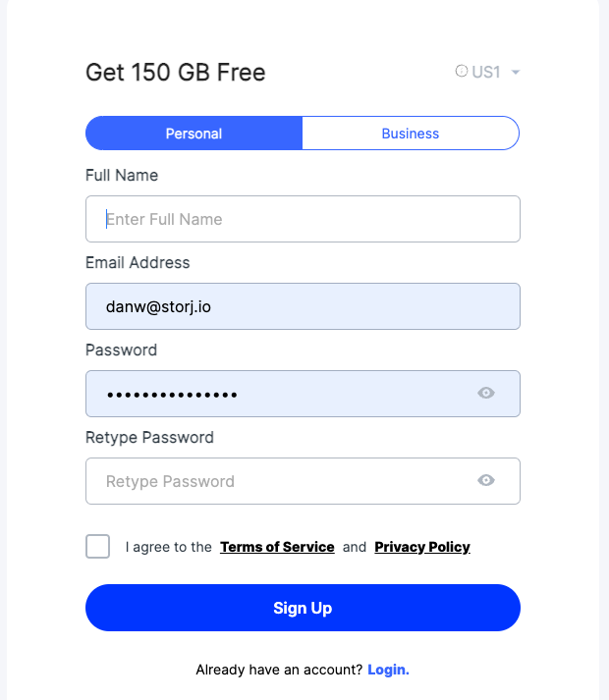The width and height of the screenshot is (609, 700).
Task: Switch to the Business account tab
Action: pyautogui.click(x=411, y=134)
